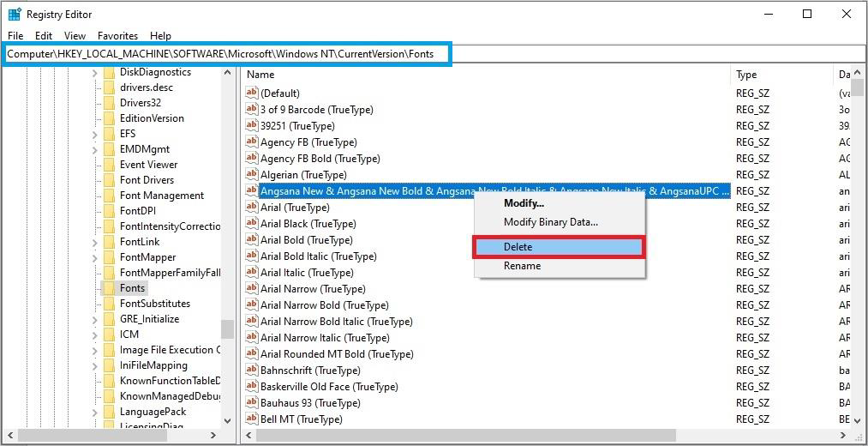
Task: Click the icon beside Algerian (TrueType)
Action: [x=252, y=174]
